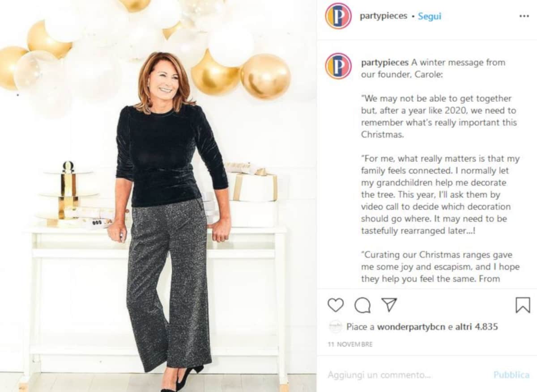Click partypieces avatar beside the caption

click(x=338, y=66)
